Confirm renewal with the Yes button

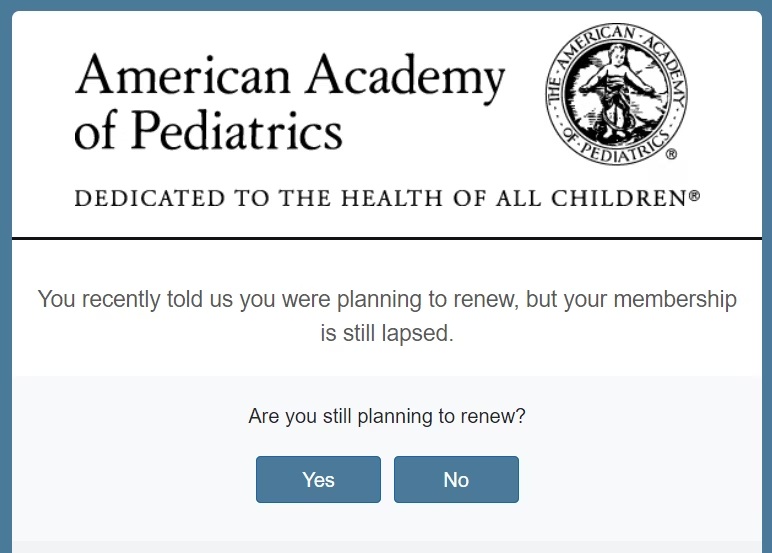point(318,479)
